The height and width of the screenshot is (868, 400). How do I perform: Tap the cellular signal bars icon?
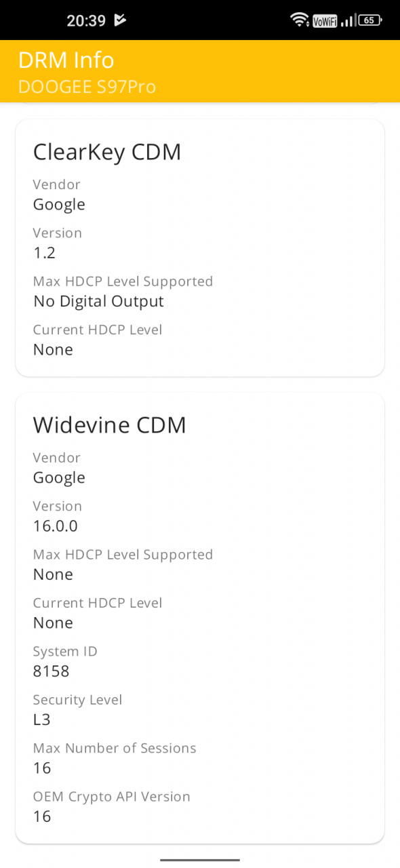tap(348, 21)
